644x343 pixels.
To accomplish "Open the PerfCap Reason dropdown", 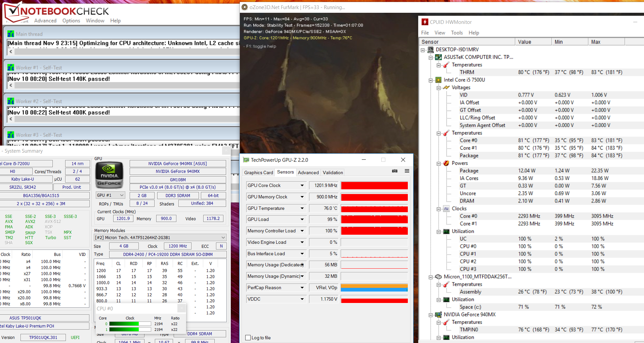I will tap(302, 288).
